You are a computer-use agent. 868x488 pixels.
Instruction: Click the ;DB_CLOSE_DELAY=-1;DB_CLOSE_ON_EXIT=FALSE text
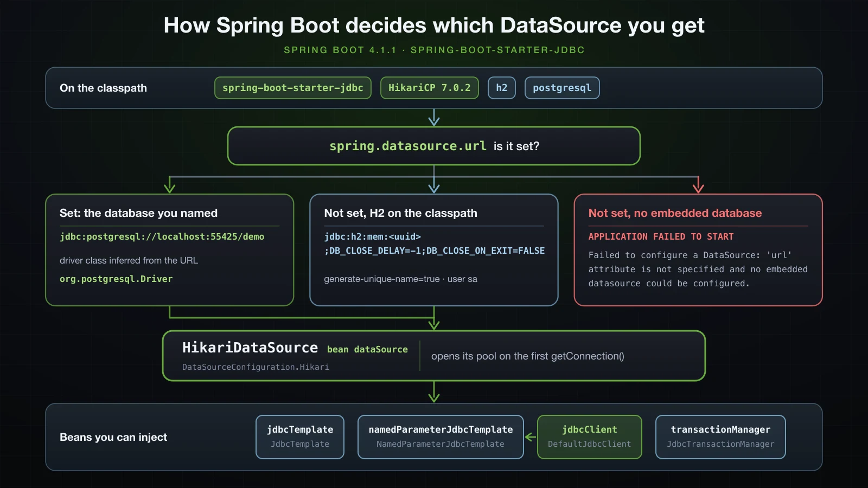(x=435, y=251)
